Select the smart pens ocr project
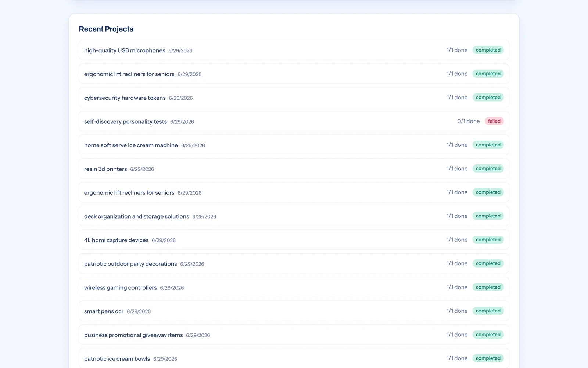This screenshot has width=588, height=368. click(294, 311)
